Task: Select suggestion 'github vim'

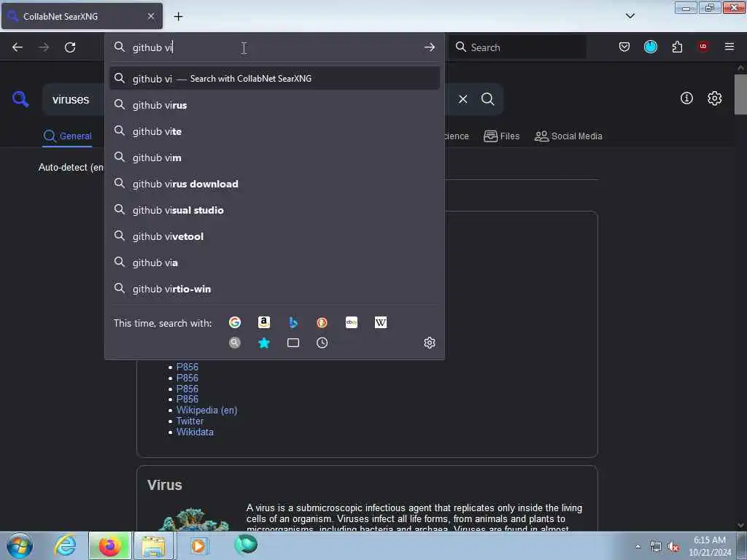Action: [274, 157]
